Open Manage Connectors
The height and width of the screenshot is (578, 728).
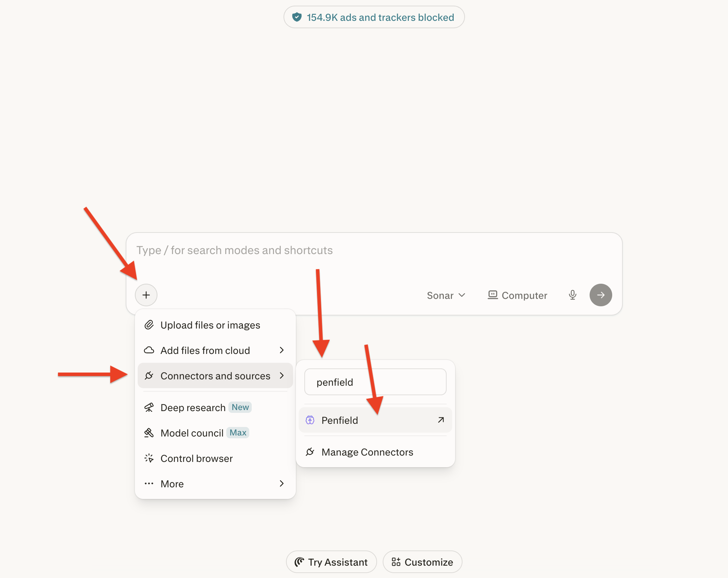tap(375, 452)
